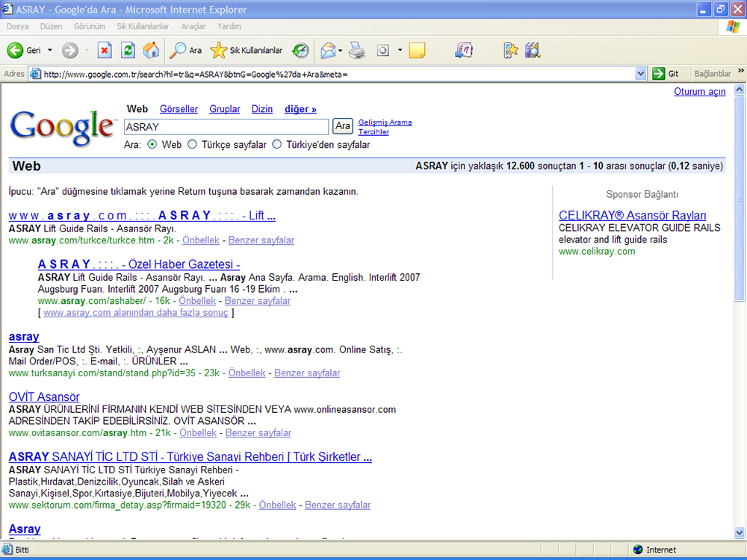Image resolution: width=747 pixels, height=560 pixels.
Task: Open www.asray.com alanından daha fazla sonuç
Action: click(136, 312)
